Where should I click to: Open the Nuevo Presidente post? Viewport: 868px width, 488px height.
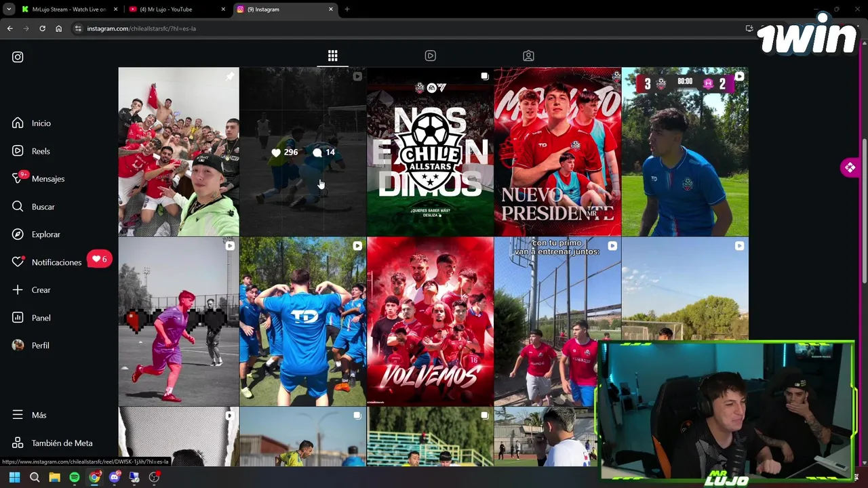coord(557,152)
